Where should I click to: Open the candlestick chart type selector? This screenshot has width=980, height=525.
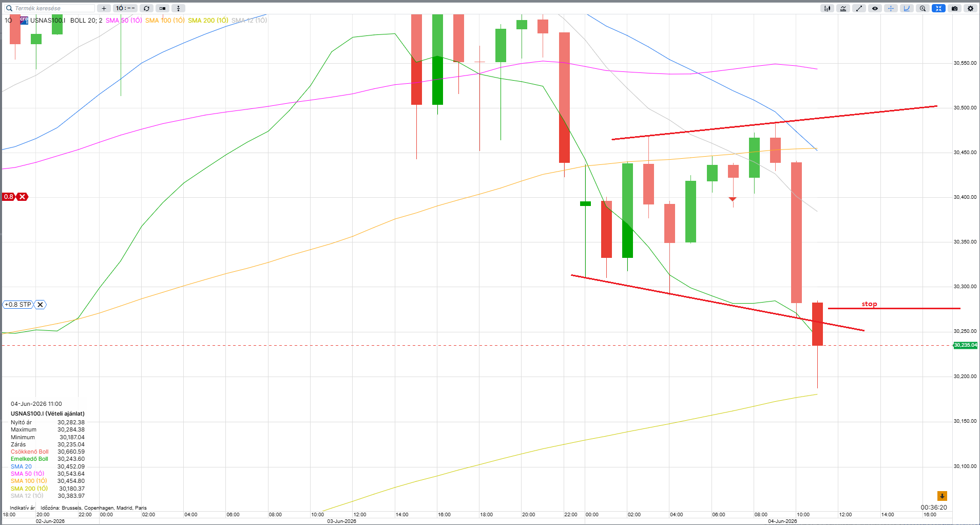click(827, 8)
